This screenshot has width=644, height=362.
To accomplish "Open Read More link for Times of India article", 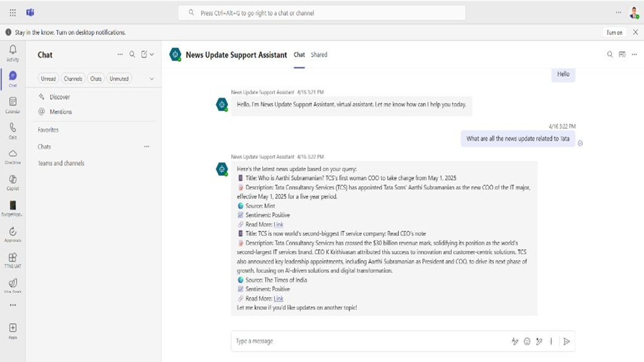I will (278, 299).
